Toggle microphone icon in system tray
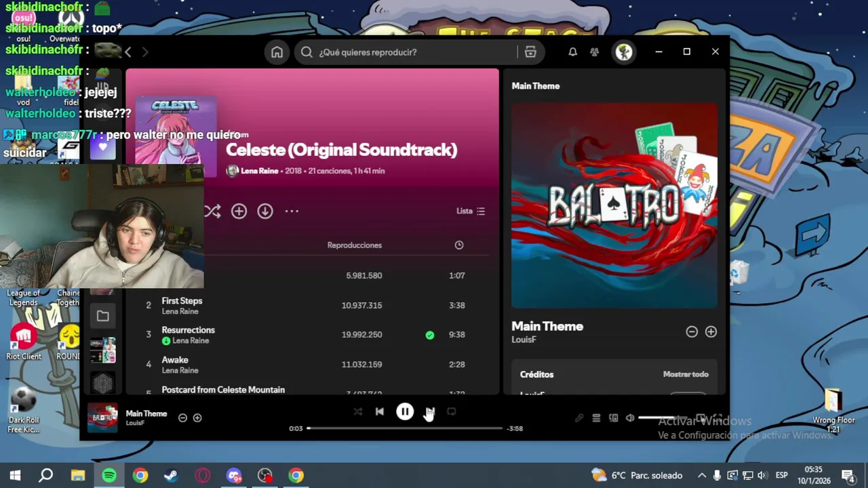The width and height of the screenshot is (868, 488). [x=717, y=475]
